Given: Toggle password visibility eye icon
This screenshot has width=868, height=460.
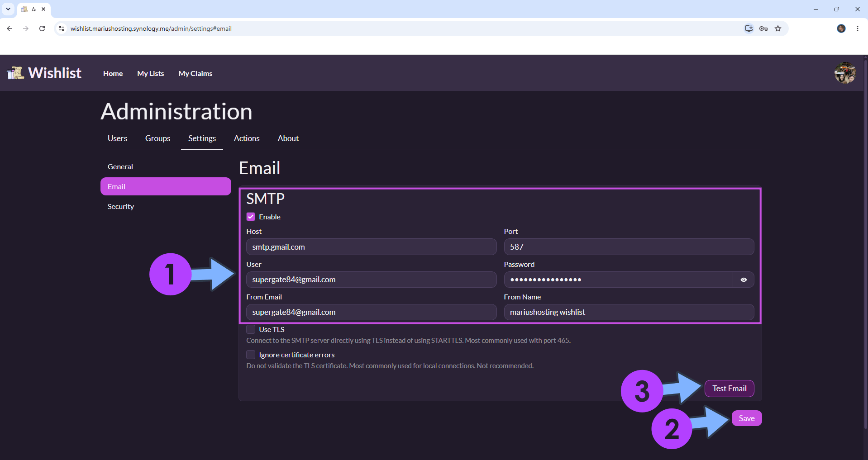Looking at the screenshot, I should pyautogui.click(x=744, y=280).
